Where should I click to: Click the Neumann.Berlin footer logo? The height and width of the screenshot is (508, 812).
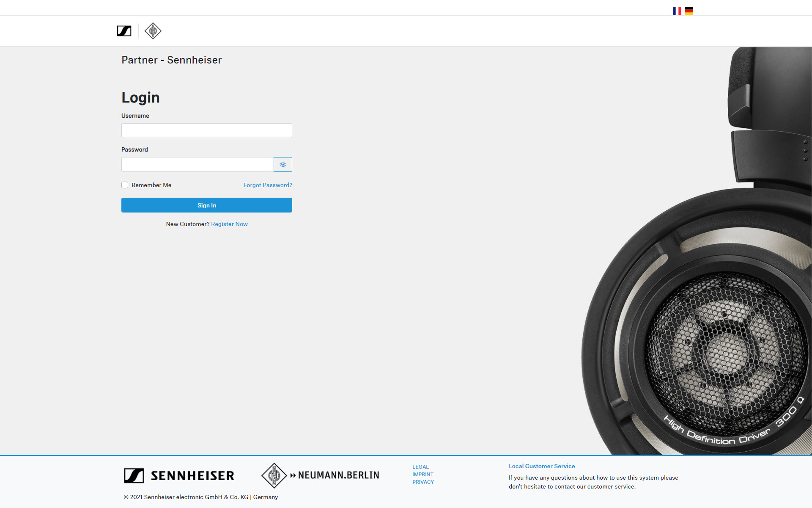click(x=320, y=475)
